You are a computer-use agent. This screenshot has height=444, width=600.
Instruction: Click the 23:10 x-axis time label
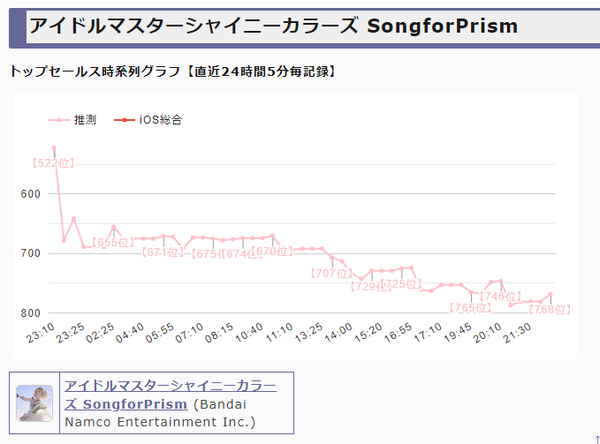click(x=40, y=333)
